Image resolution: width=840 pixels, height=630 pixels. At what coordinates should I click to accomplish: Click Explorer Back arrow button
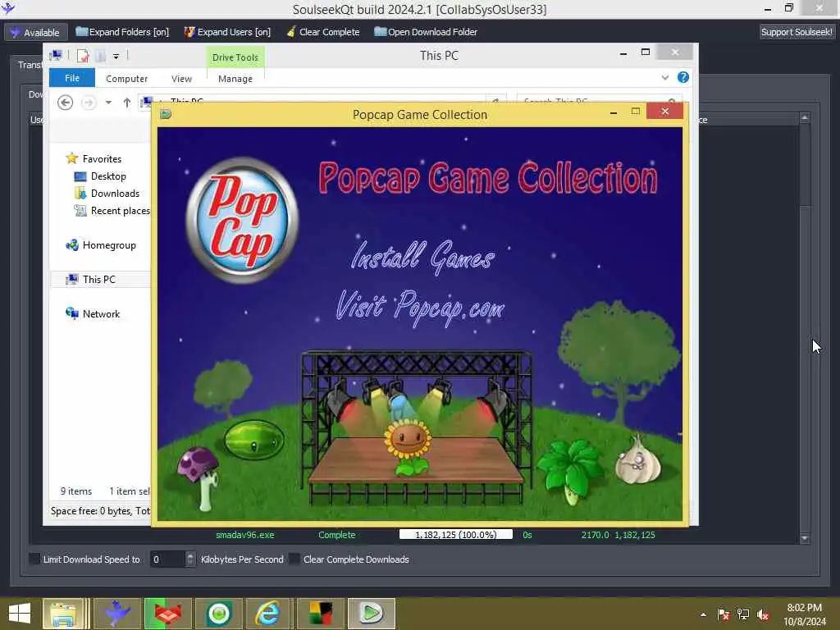66,103
